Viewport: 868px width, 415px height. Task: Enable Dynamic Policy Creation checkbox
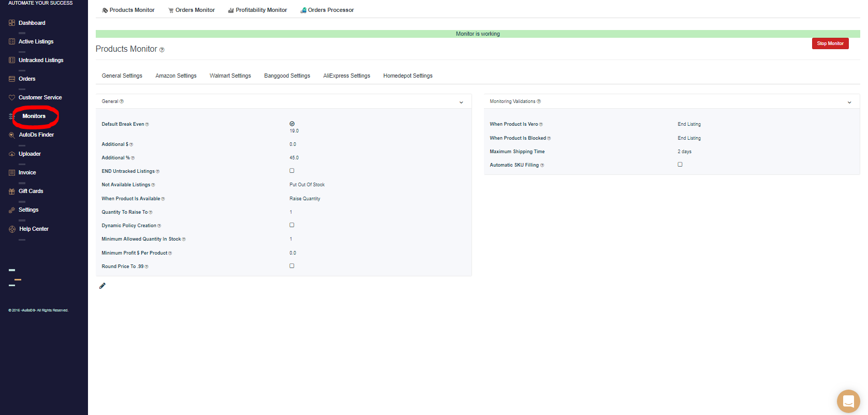point(292,225)
